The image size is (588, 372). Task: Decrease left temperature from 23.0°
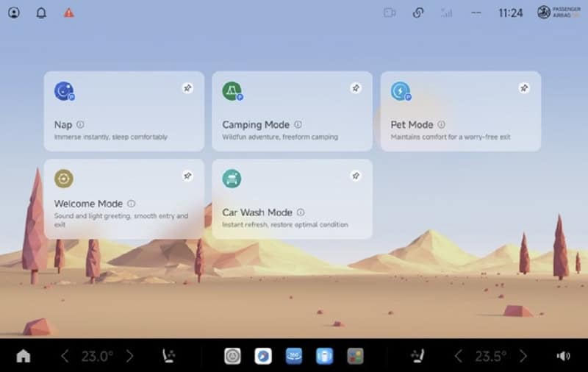point(65,356)
